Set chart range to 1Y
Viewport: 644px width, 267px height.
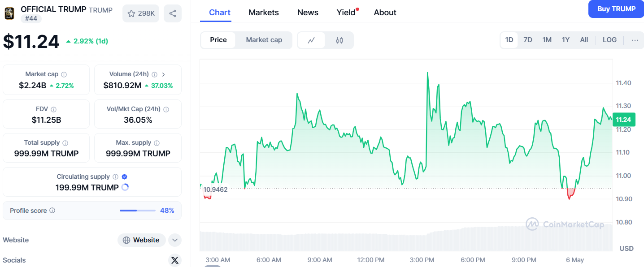566,40
